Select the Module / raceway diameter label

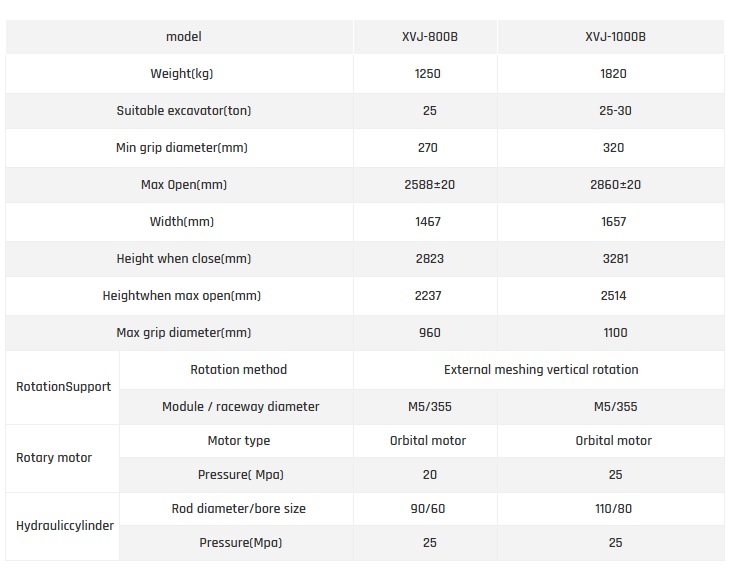(x=240, y=407)
